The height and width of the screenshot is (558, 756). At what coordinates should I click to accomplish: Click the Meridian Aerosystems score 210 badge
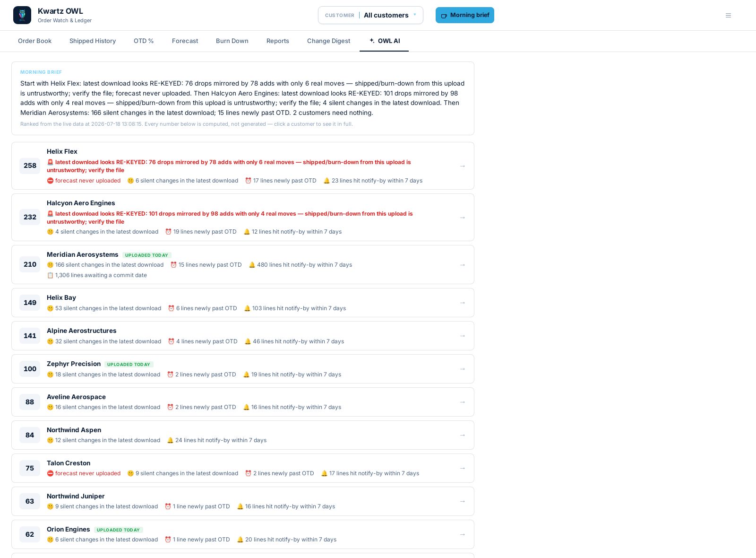[x=30, y=264]
